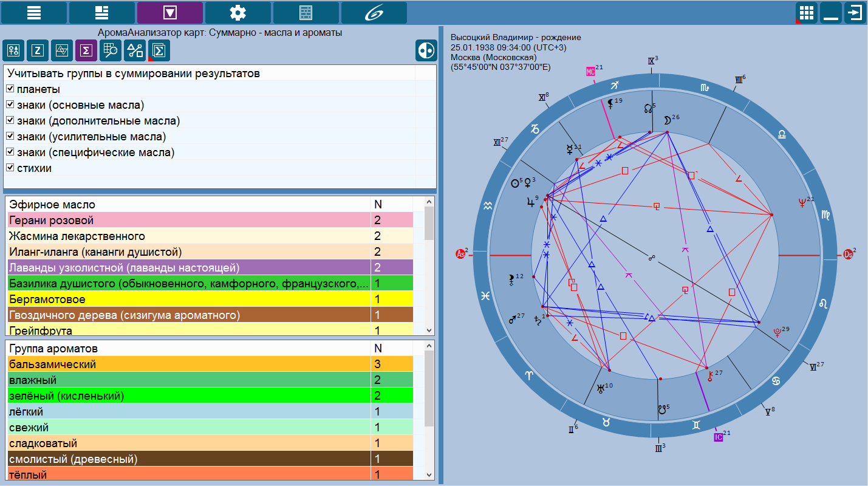868x486 pixels.
Task: Click the up arrow of essential oils scrollbar
Action: coord(429,203)
